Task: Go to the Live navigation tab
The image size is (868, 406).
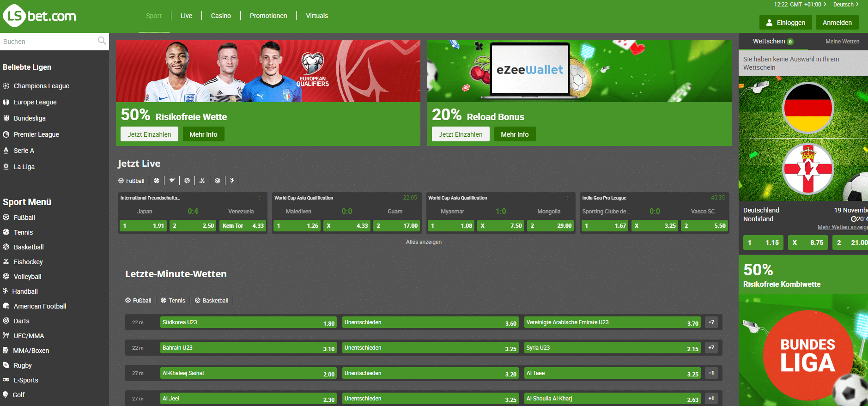Action: [x=186, y=16]
